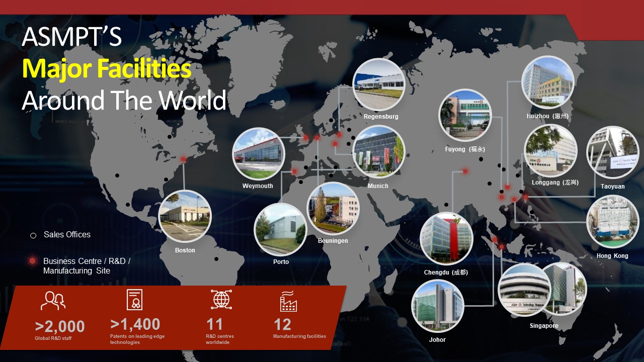The width and height of the screenshot is (644, 362).
Task: Click the manufacturing facilities factory icon
Action: tap(288, 301)
